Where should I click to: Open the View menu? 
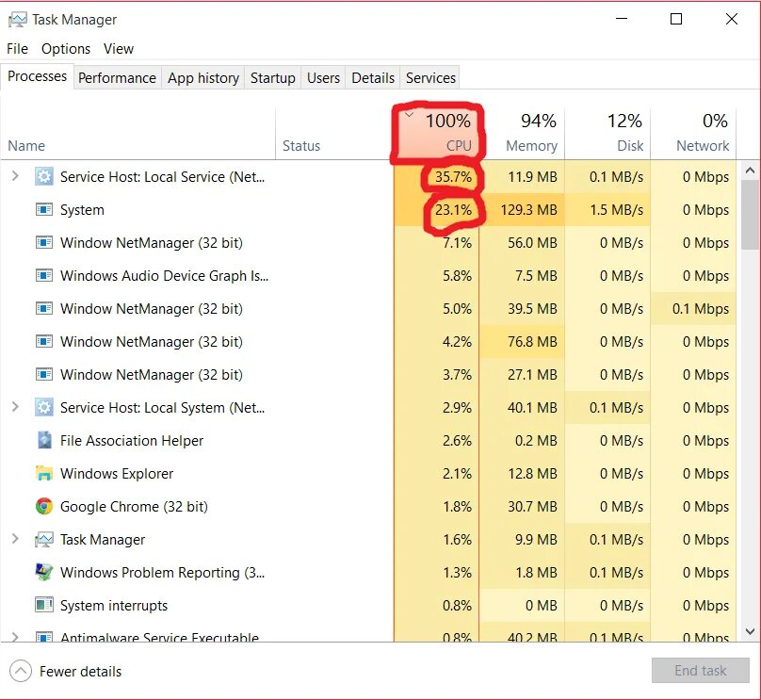tap(119, 49)
